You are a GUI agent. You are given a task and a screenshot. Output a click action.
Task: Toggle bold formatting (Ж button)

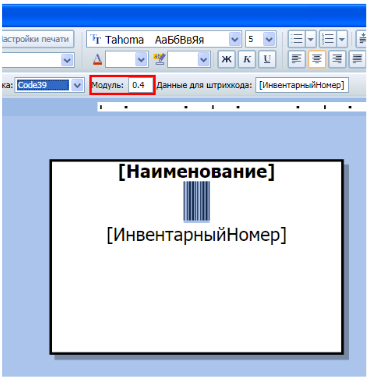click(227, 59)
